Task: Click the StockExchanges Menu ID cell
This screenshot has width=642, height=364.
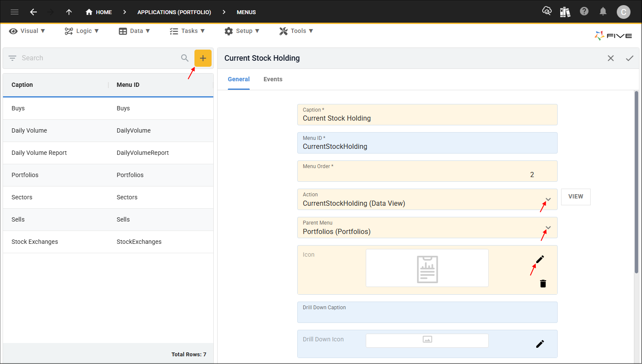Action: click(139, 242)
